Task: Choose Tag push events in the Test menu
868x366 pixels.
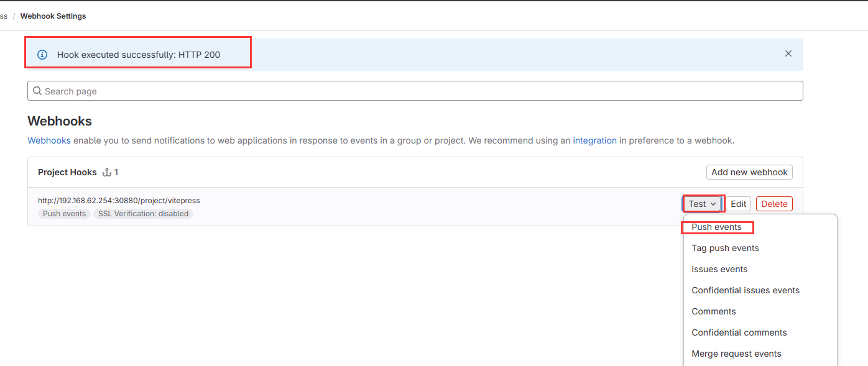Action: coord(725,248)
